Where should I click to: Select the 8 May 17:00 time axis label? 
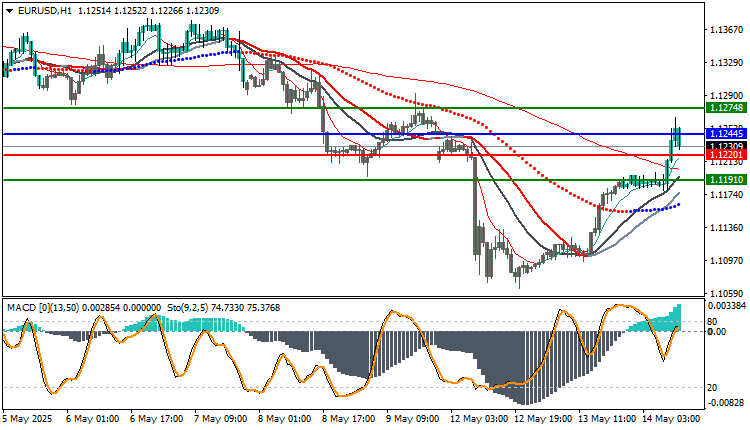pyautogui.click(x=349, y=419)
